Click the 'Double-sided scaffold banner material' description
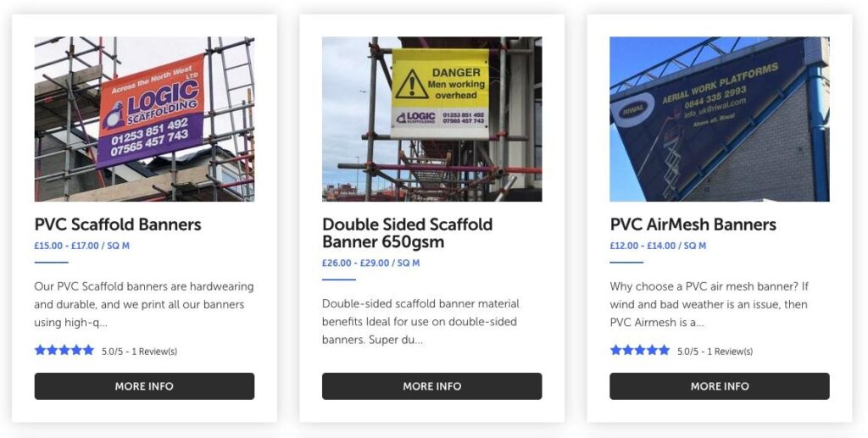 tap(420, 321)
